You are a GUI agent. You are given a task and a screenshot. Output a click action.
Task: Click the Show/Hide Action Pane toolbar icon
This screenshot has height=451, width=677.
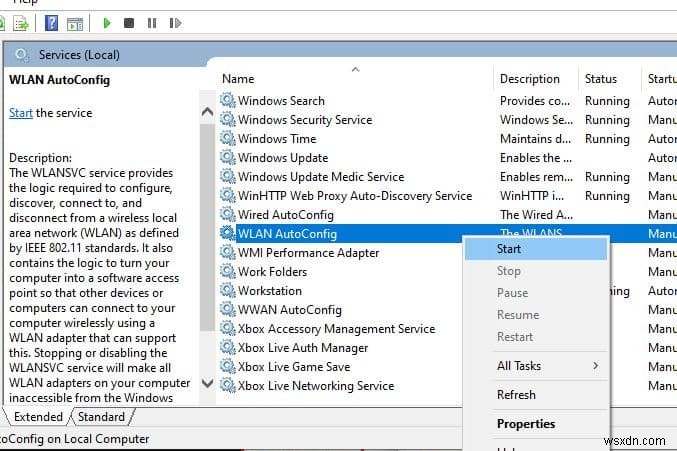tap(75, 24)
